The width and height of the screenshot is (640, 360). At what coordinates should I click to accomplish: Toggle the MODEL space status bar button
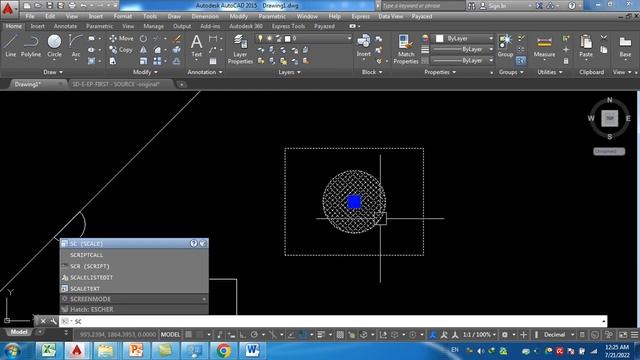(x=170, y=335)
